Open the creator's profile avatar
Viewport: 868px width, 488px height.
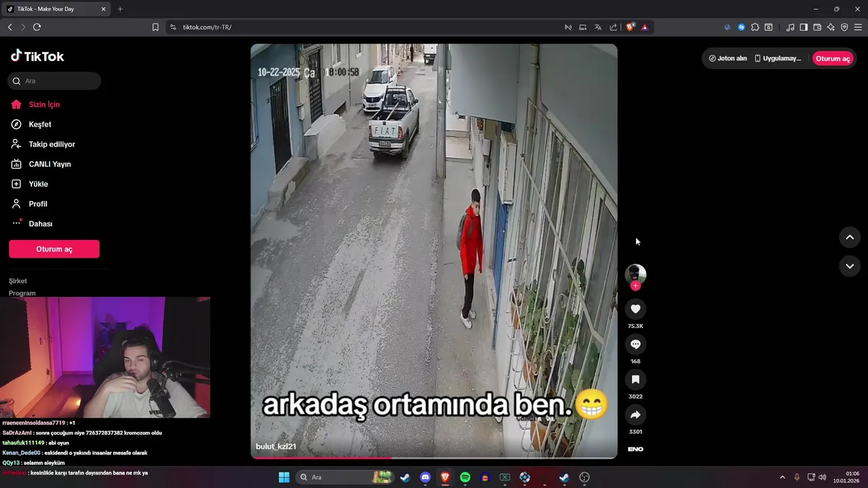pyautogui.click(x=635, y=274)
